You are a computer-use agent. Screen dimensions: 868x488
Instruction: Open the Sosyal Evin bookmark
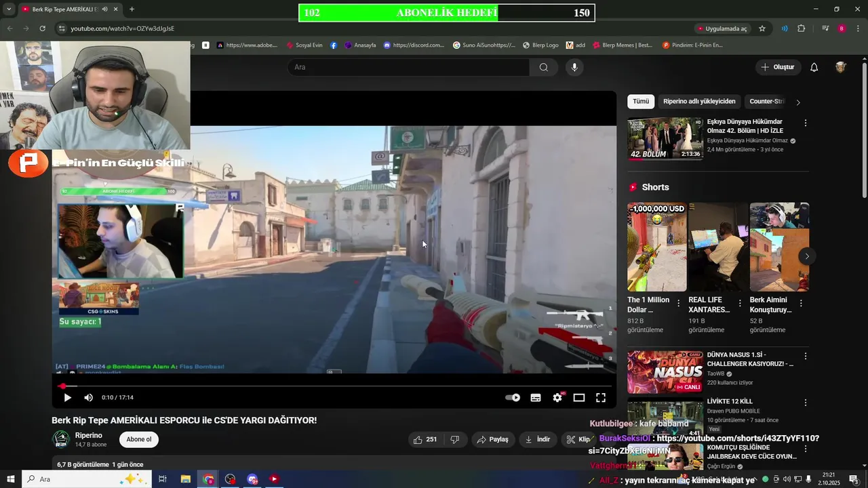304,45
